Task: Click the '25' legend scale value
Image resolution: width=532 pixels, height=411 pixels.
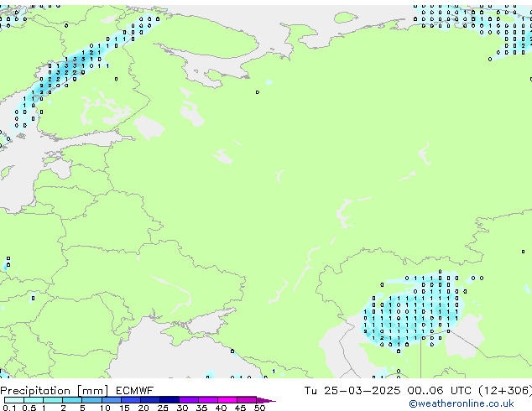Action: point(163,408)
